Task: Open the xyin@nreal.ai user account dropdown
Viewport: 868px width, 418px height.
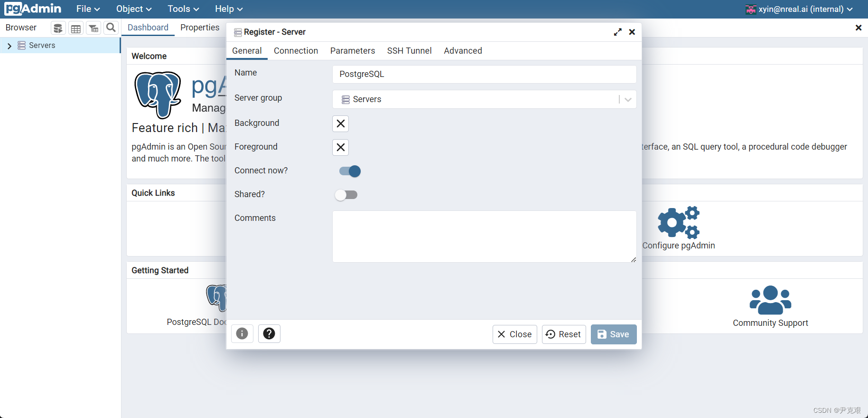Action: [799, 9]
